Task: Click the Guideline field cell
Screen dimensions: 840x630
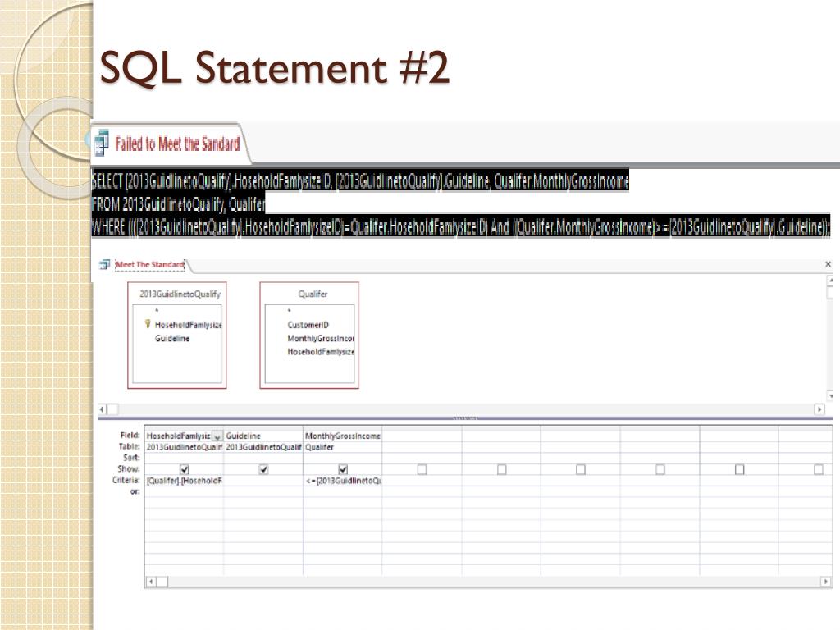Action: 263,436
